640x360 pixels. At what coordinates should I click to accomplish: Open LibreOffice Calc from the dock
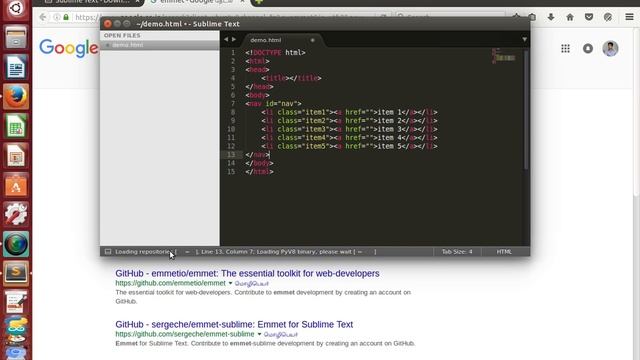16,126
